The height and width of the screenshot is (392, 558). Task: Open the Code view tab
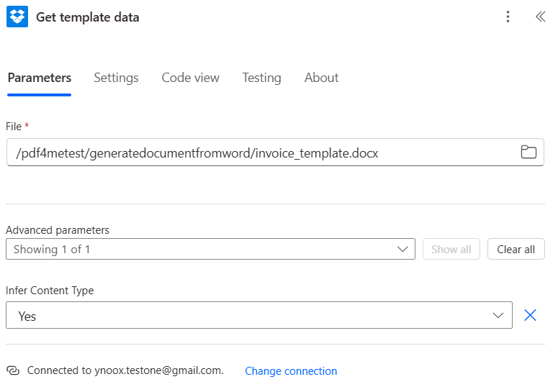point(190,78)
